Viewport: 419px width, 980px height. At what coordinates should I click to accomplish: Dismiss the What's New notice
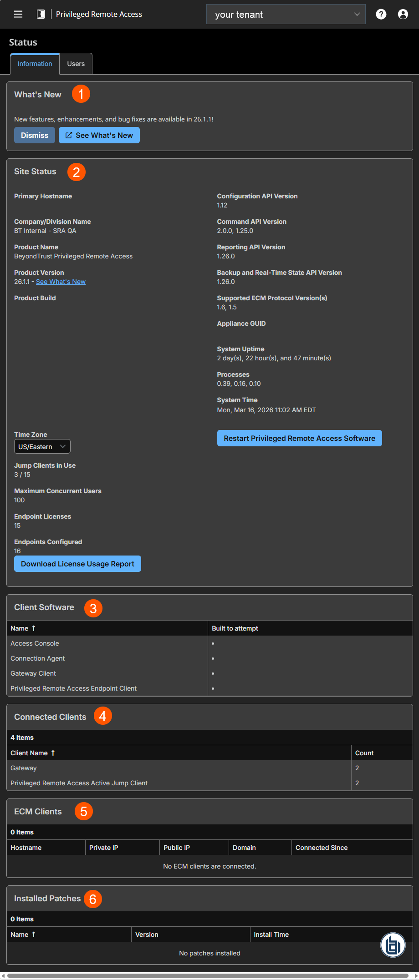[x=35, y=135]
